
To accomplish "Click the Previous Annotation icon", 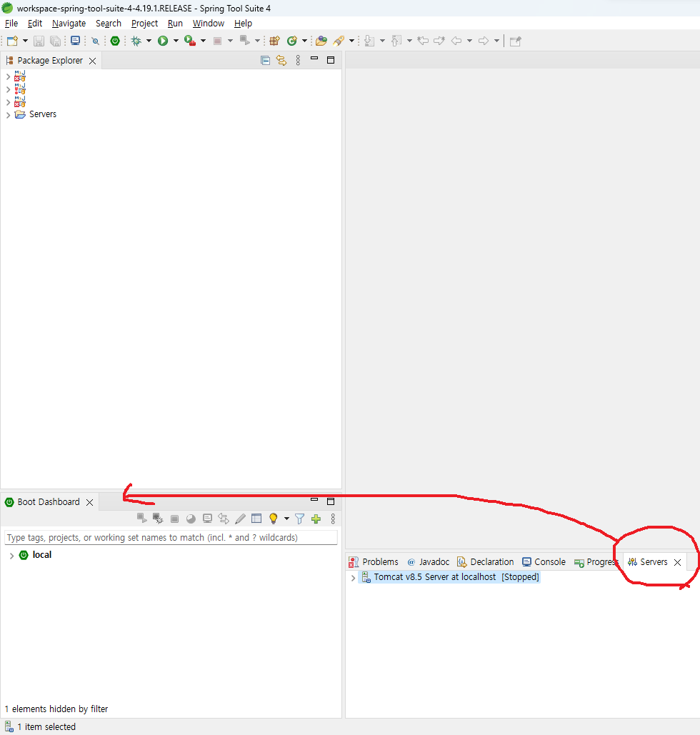I will (x=396, y=41).
